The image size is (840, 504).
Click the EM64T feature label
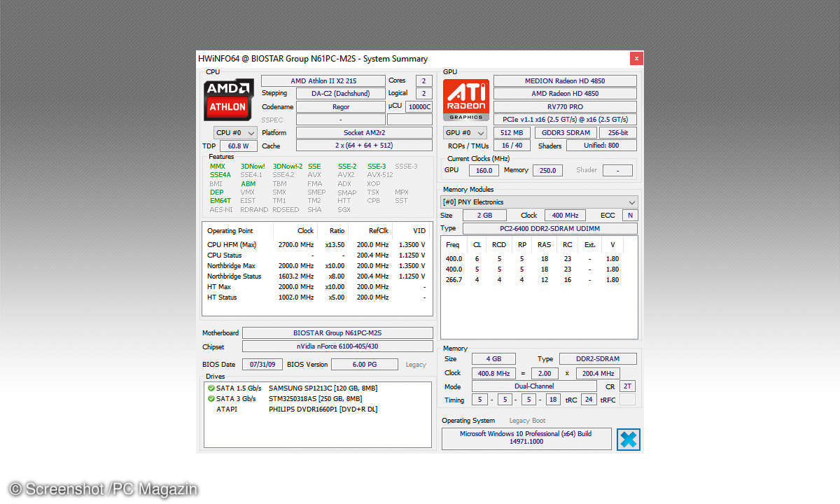click(220, 200)
